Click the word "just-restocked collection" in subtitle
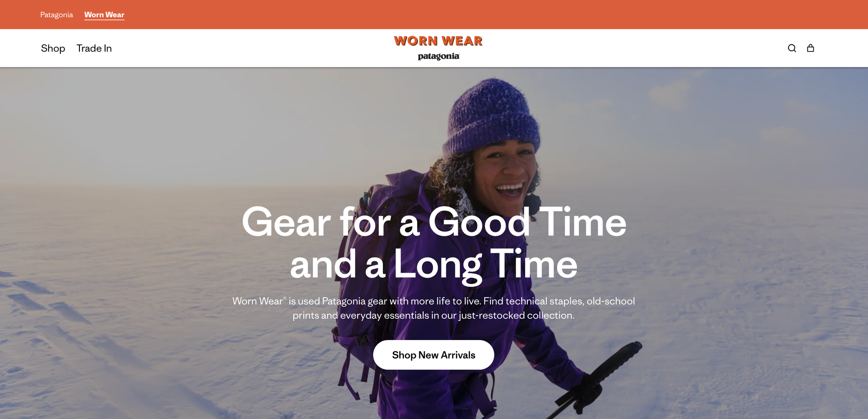Viewport: 868px width, 419px height. (516, 315)
